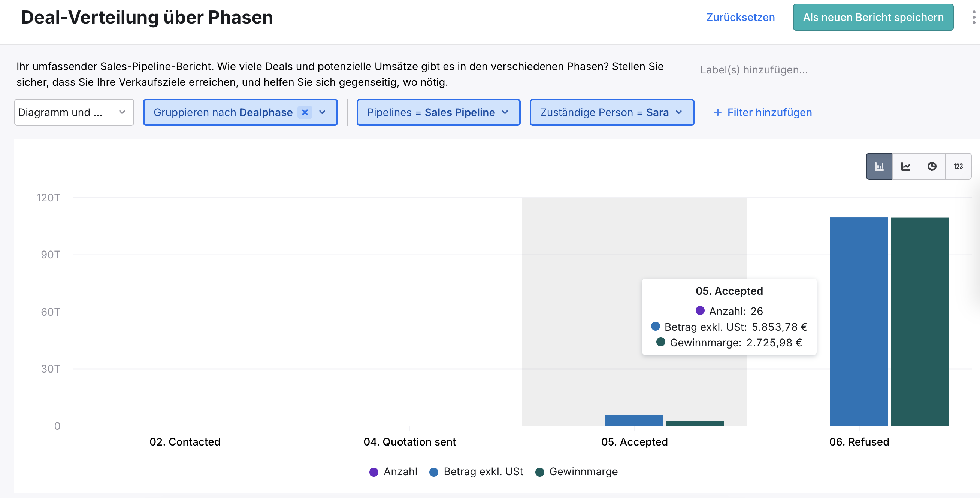
Task: Click the 04. Quotation sent axis label
Action: pos(409,442)
